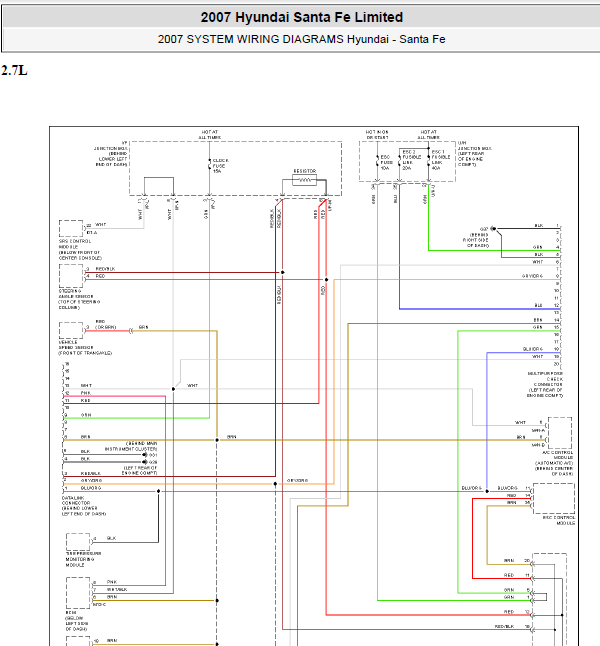The width and height of the screenshot is (600, 646).
Task: Click the SRS control module dashed box
Action: tap(71, 229)
